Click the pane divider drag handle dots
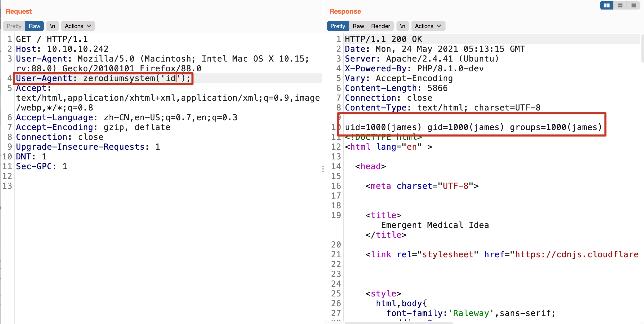The height and width of the screenshot is (324, 644). (x=323, y=169)
